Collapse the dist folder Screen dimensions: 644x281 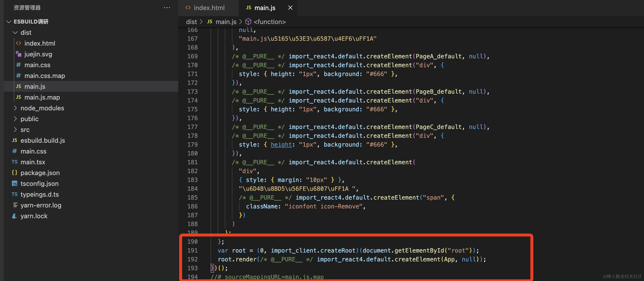[15, 33]
